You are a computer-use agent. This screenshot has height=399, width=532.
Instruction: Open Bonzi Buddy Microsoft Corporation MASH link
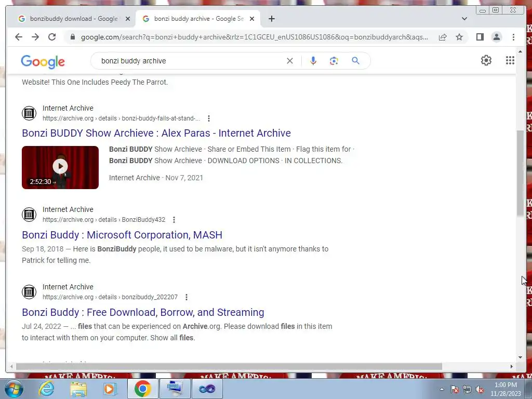click(122, 235)
